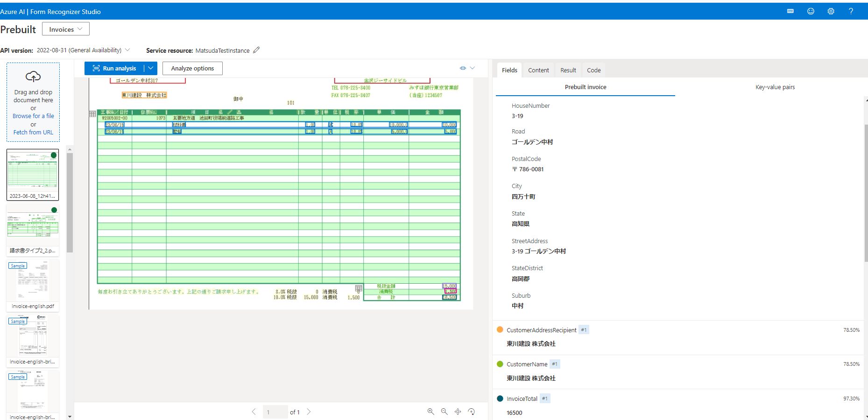Click the Drag and drop document area

pyautogui.click(x=33, y=102)
